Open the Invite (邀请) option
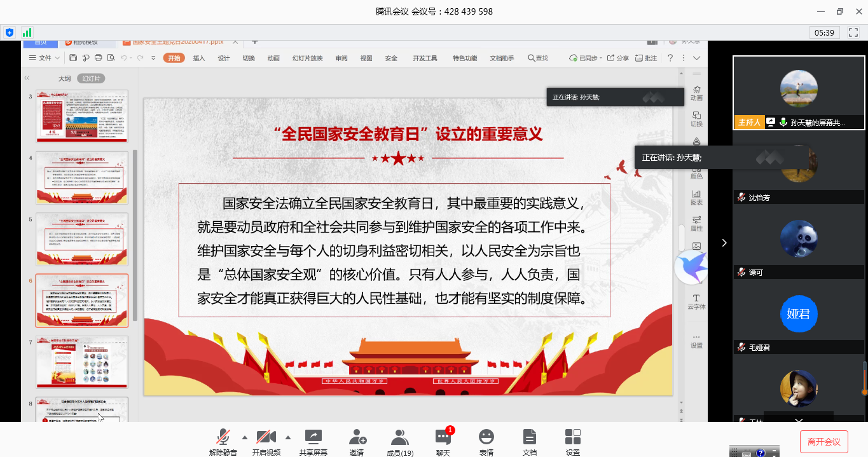 357,437
